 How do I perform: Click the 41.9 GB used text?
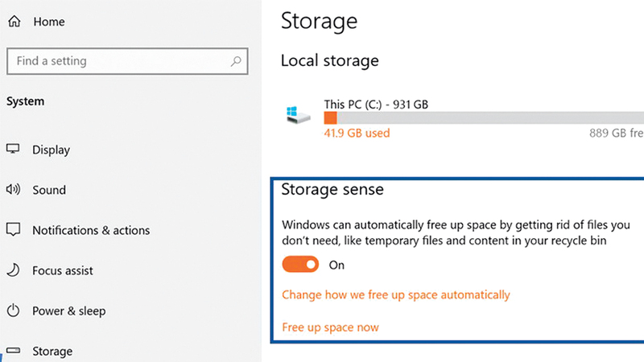[x=357, y=133]
